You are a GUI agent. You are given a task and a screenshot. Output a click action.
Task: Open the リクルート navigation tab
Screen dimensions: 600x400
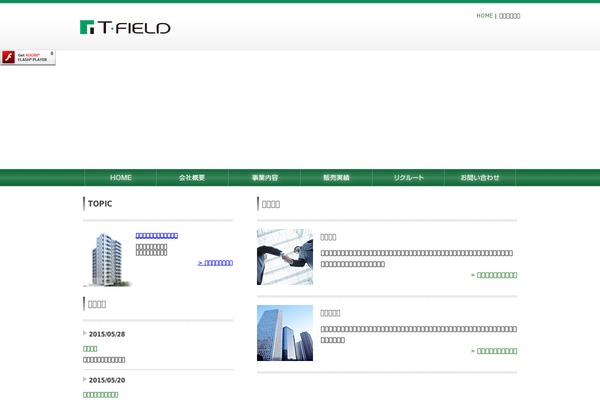click(x=408, y=178)
